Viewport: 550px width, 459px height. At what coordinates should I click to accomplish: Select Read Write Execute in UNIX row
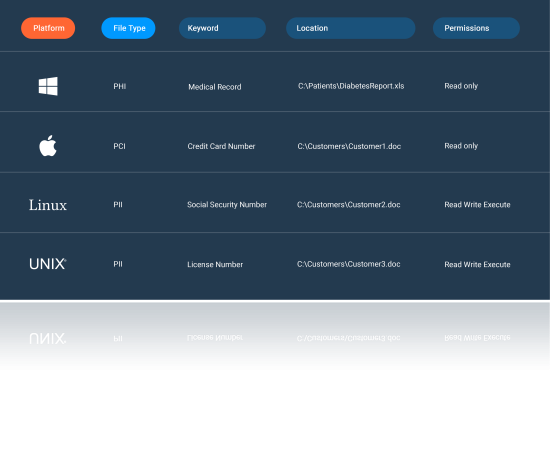coord(477,264)
